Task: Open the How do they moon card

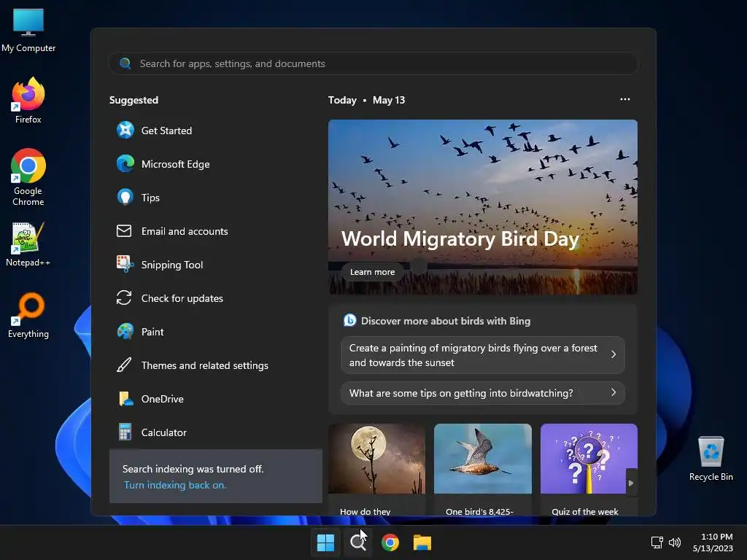Action: [x=377, y=469]
